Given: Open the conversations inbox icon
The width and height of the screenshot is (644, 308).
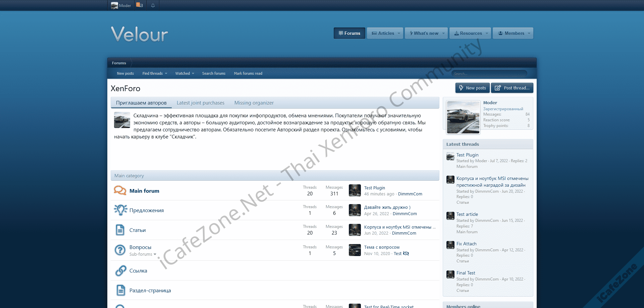Looking at the screenshot, I should pyautogui.click(x=140, y=5).
